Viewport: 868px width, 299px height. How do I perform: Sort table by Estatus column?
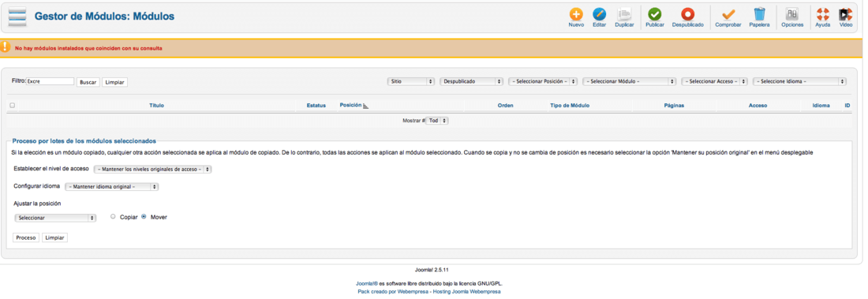316,105
